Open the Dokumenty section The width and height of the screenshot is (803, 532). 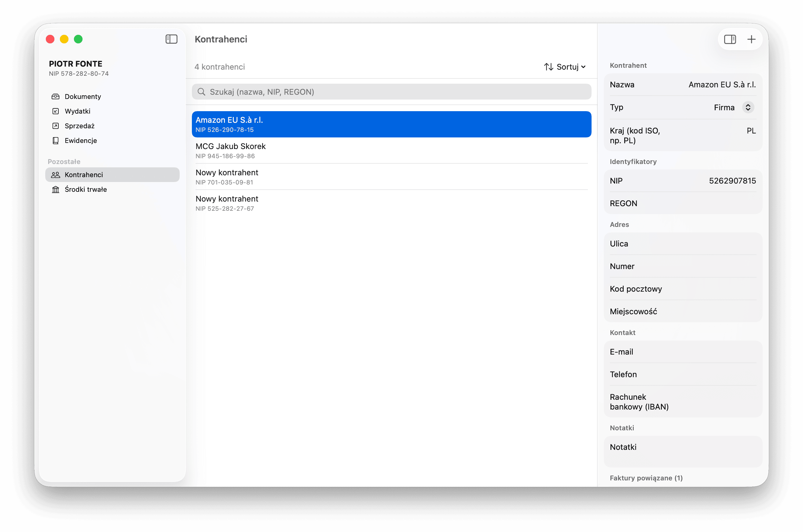(112, 97)
